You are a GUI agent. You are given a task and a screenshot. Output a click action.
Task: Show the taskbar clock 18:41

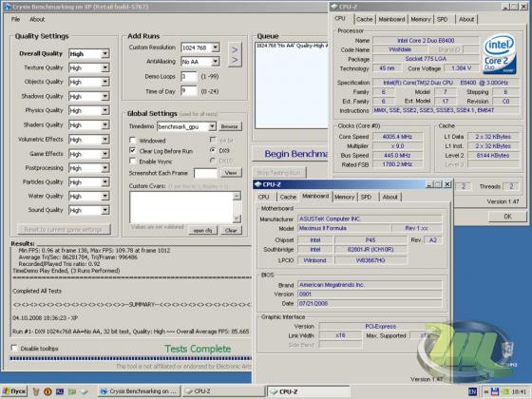tap(519, 391)
